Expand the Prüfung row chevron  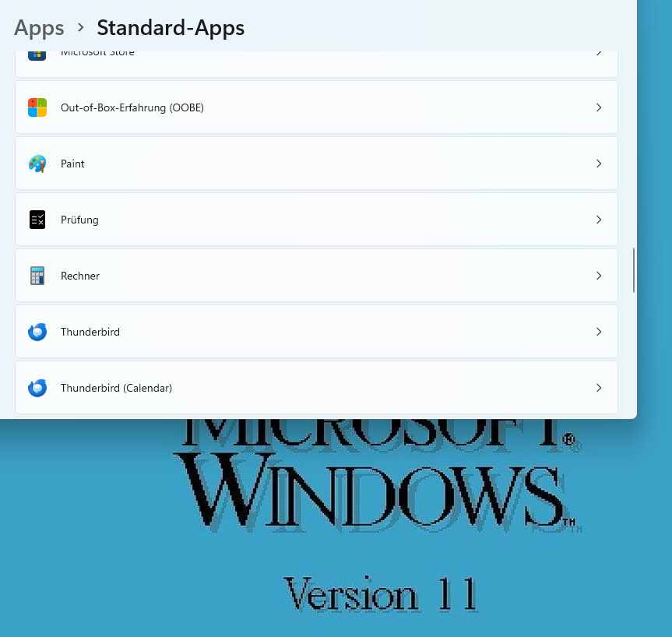[x=599, y=220]
